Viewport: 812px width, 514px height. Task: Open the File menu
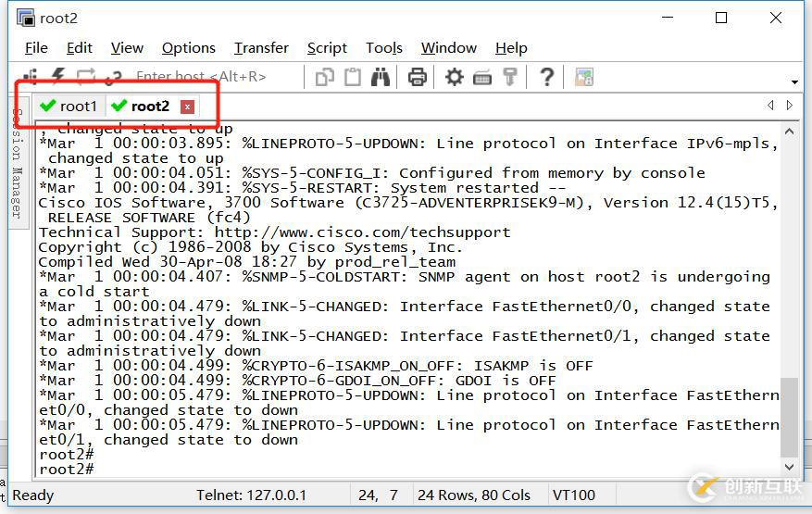pyautogui.click(x=36, y=47)
